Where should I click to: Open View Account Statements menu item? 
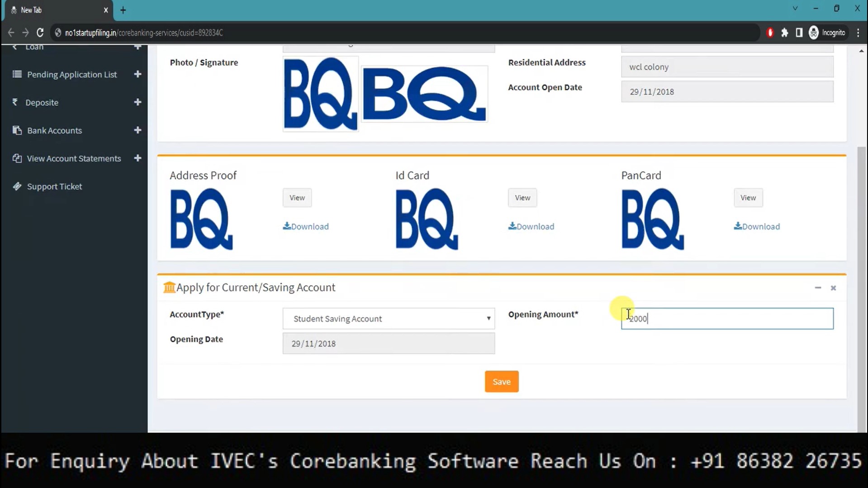[x=74, y=158]
